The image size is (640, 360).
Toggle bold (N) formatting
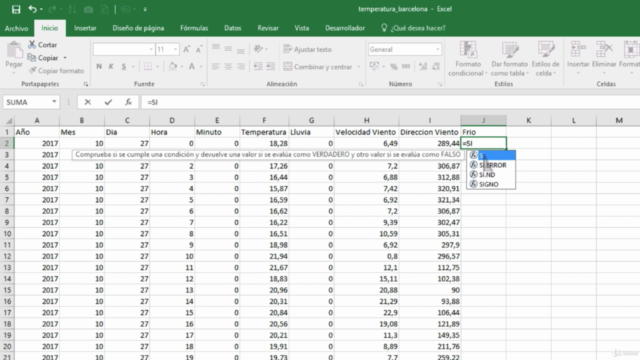(x=99, y=67)
